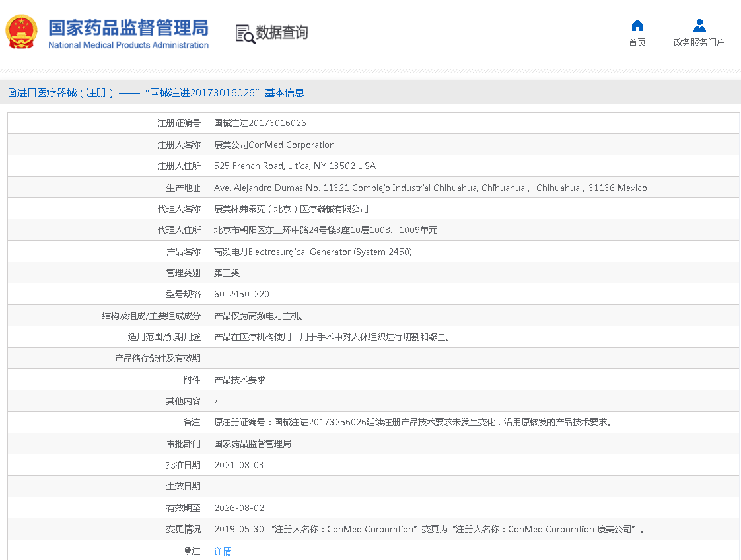Click 审批部门 row label
This screenshot has width=741, height=560.
click(x=184, y=444)
